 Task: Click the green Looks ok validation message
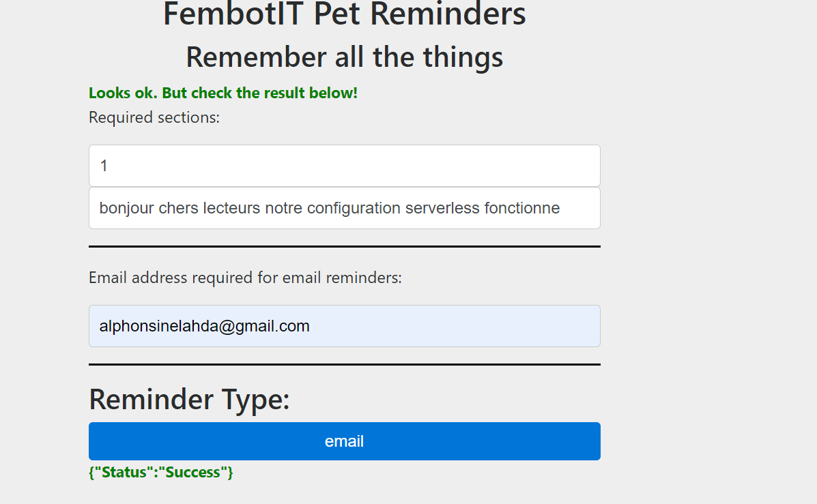click(x=223, y=93)
